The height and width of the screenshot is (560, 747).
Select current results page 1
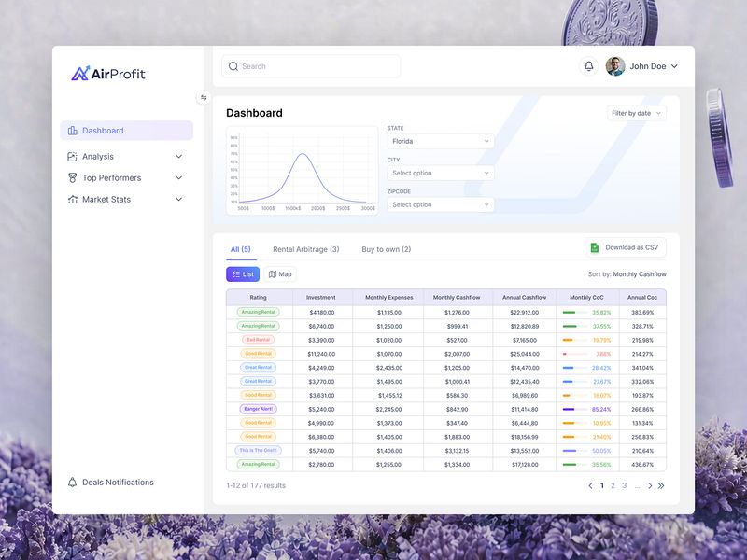point(602,485)
